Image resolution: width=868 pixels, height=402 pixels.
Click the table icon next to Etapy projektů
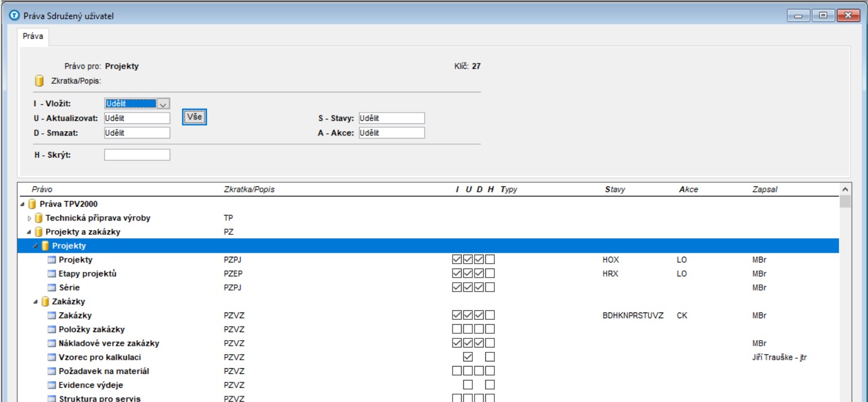[52, 274]
